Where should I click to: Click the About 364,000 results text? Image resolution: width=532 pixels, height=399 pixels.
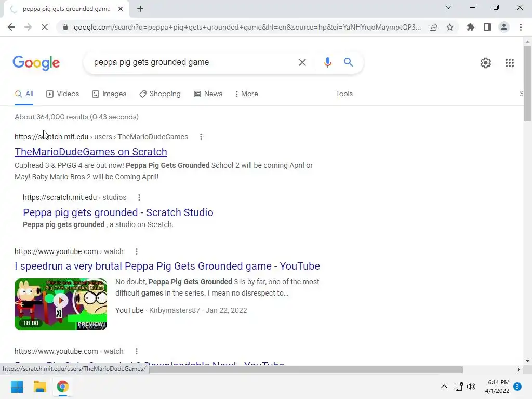pos(76,117)
